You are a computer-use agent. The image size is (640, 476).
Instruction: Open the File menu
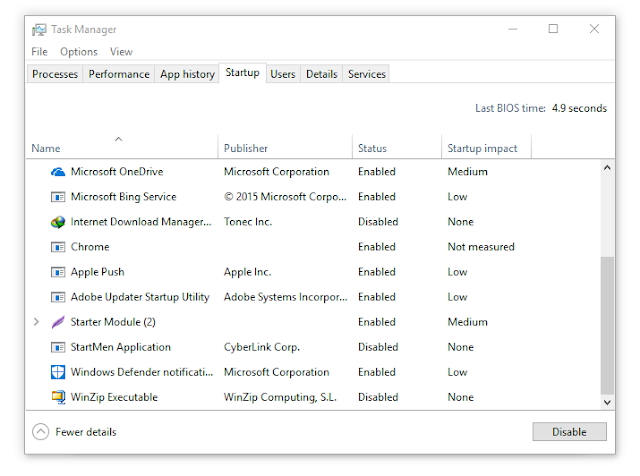40,52
